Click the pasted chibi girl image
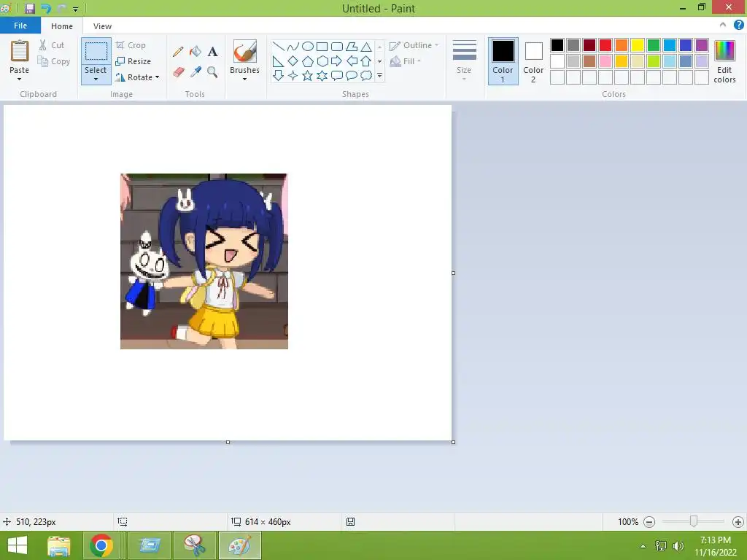The width and height of the screenshot is (747, 560). point(204,261)
